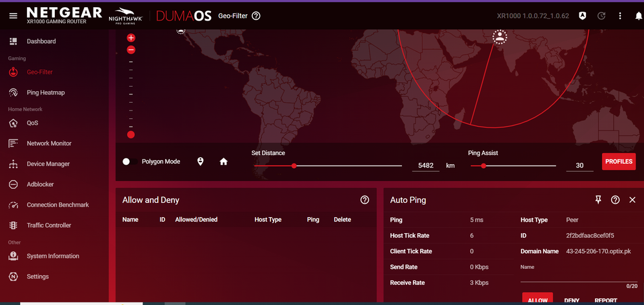The image size is (644, 305).
Task: Open System Information menu item
Action: [54, 256]
